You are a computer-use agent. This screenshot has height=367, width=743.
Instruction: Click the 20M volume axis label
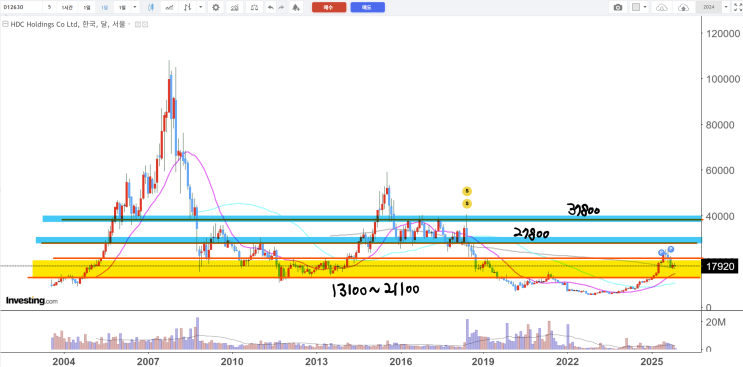pyautogui.click(x=716, y=323)
